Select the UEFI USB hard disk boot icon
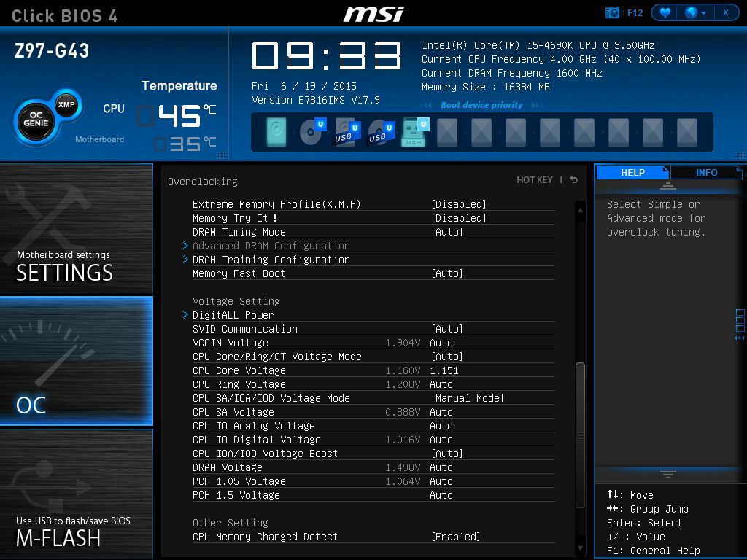 (347, 132)
